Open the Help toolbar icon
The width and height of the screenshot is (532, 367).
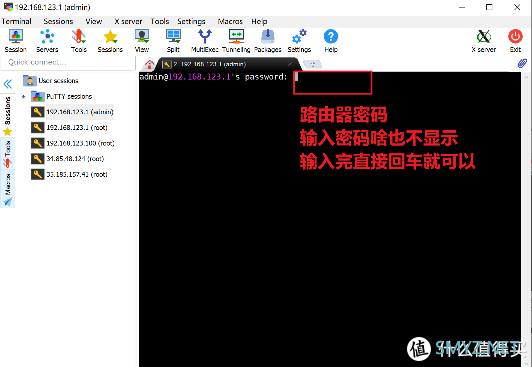coord(331,41)
